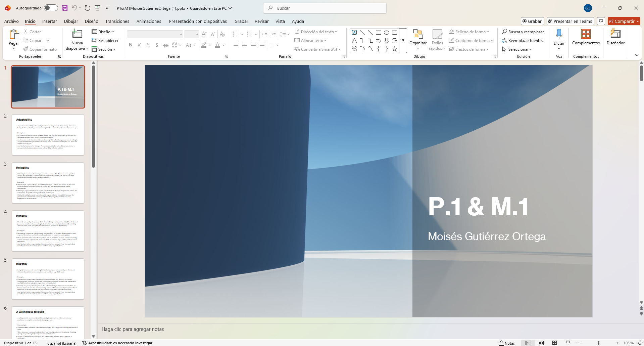
Task: Decrease font size
Action: tap(213, 34)
